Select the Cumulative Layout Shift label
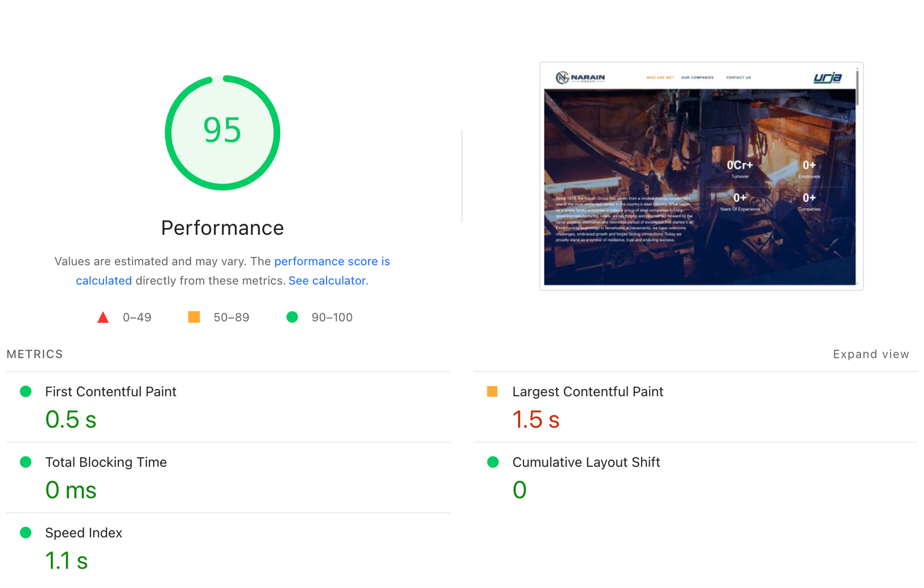924x588 pixels. tap(586, 462)
